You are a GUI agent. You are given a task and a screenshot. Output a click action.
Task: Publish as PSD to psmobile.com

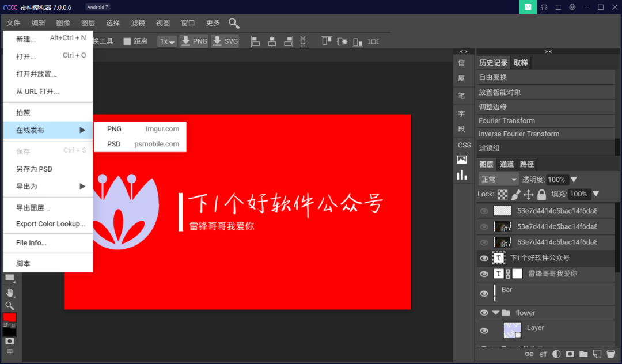[140, 144]
